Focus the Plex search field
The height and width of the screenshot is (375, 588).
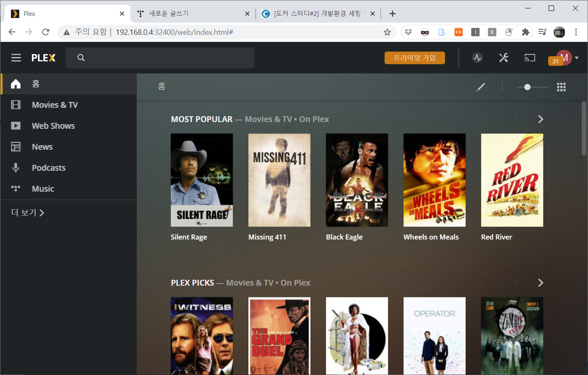click(160, 58)
